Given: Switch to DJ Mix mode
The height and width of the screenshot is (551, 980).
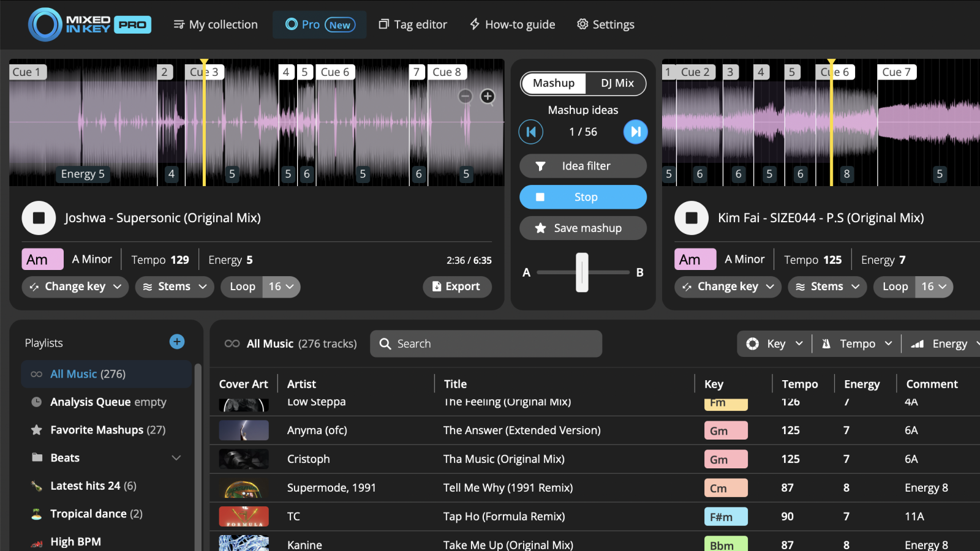Looking at the screenshot, I should point(617,83).
